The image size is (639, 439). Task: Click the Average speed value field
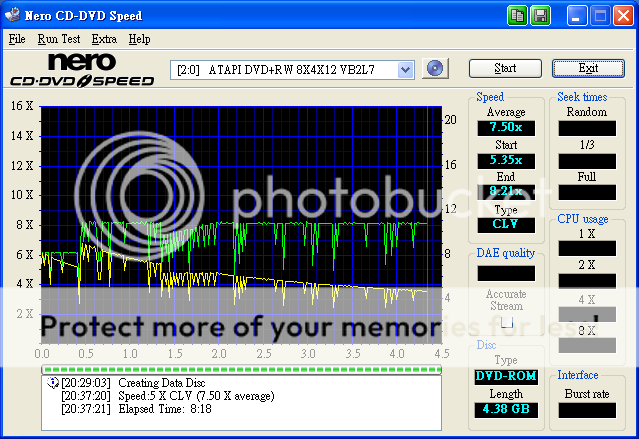pos(506,127)
